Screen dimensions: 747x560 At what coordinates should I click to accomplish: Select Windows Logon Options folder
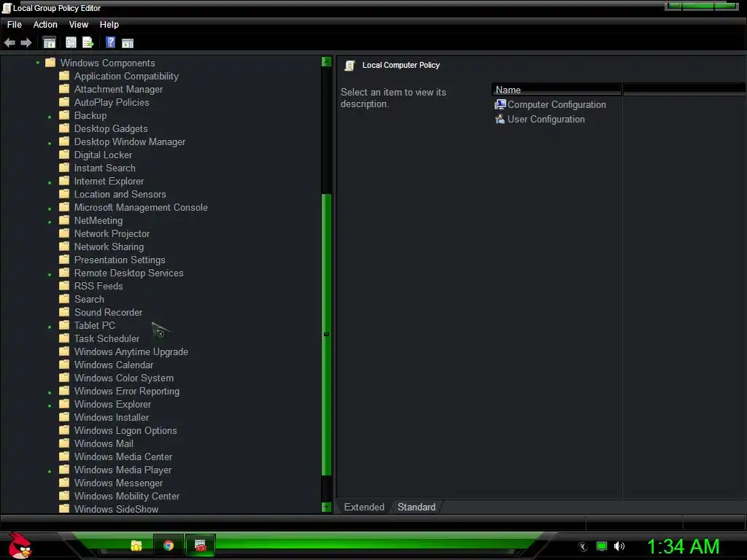point(125,430)
